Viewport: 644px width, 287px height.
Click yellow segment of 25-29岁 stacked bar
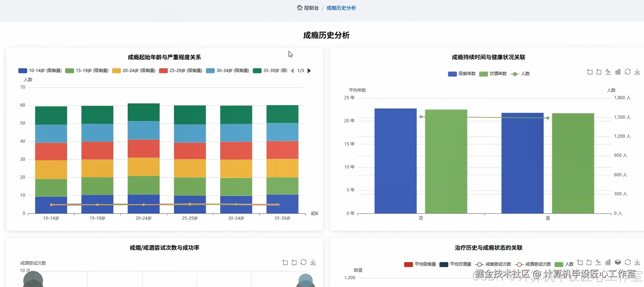[x=190, y=168]
